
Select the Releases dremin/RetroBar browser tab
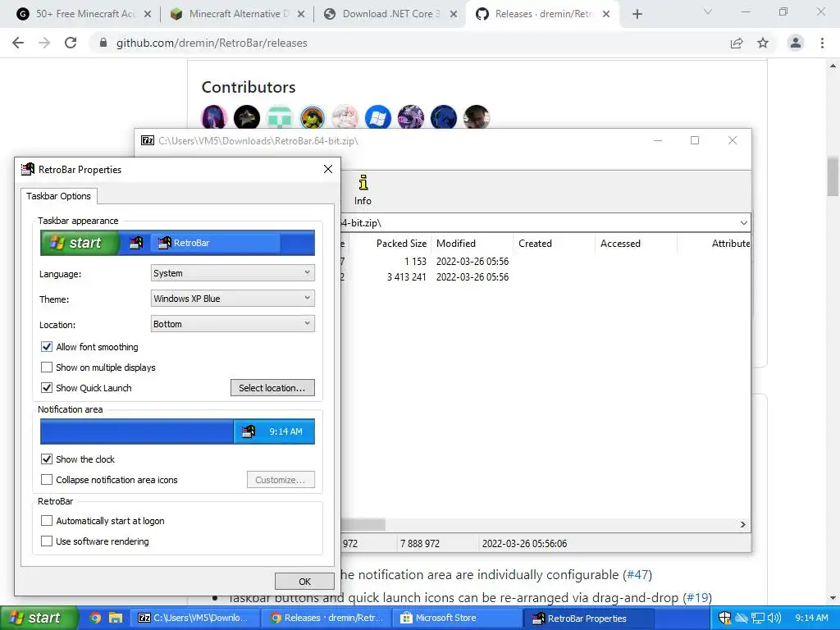543,14
